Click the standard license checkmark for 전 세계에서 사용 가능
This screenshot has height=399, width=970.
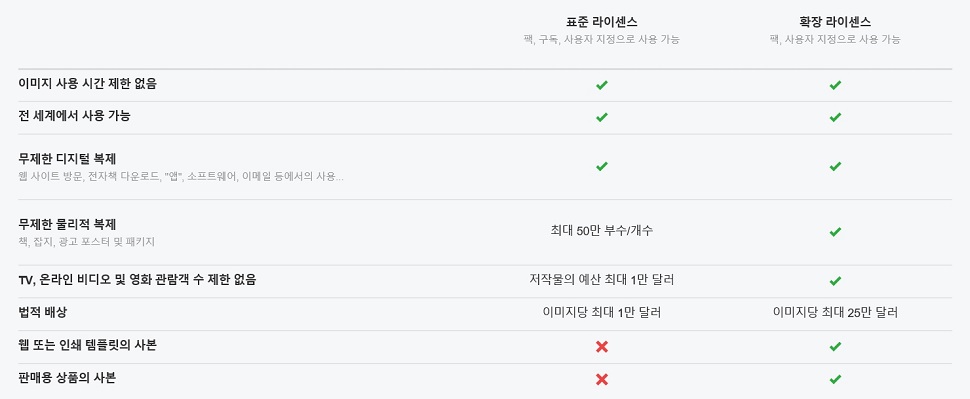coord(601,118)
